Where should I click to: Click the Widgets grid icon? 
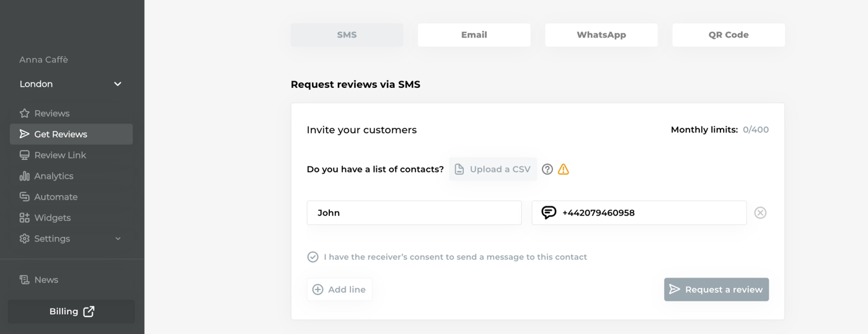(25, 218)
